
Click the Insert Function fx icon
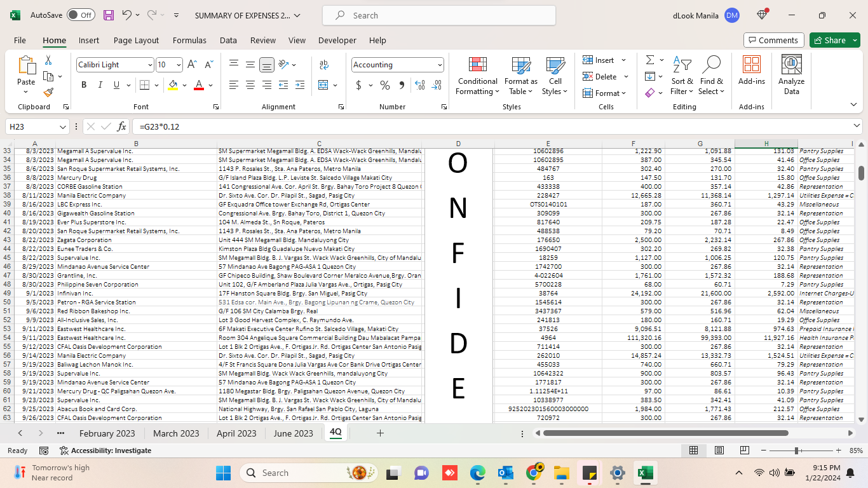(x=122, y=126)
